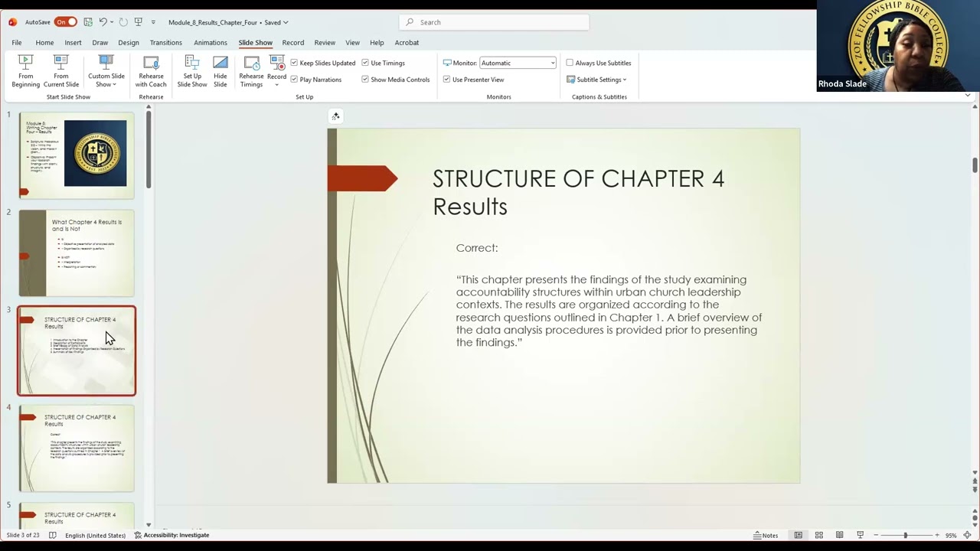
Task: Click the Save icon in title bar
Action: pyautogui.click(x=88, y=22)
